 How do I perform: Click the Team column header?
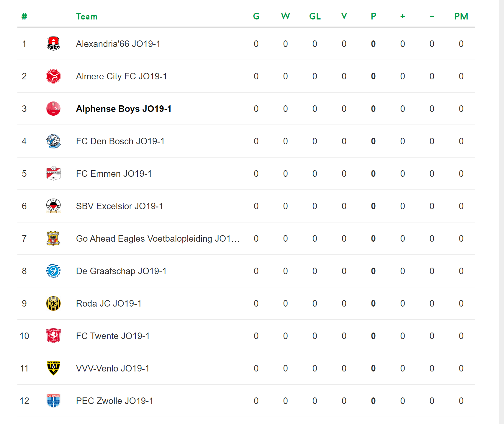pos(87,17)
